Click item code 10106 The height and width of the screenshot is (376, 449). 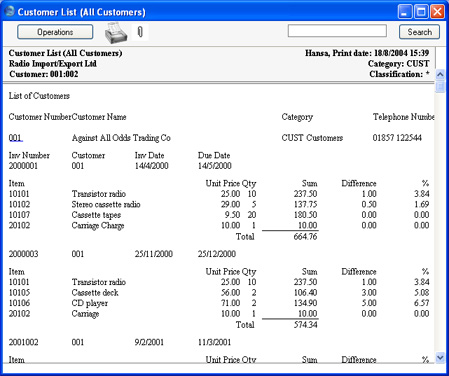19,303
